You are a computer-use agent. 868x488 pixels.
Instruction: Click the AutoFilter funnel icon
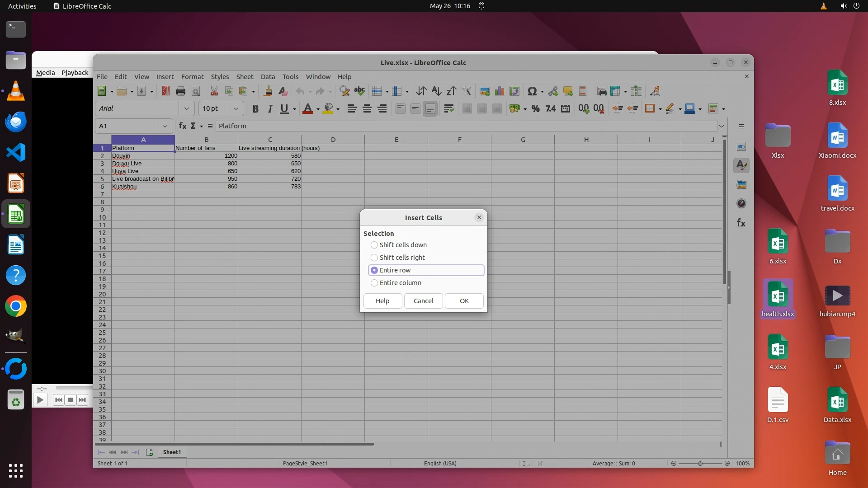(466, 91)
